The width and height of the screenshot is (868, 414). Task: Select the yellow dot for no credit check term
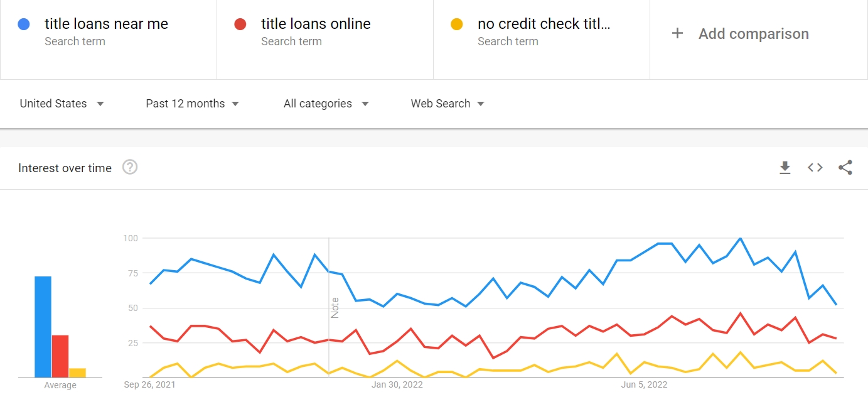[x=456, y=25]
